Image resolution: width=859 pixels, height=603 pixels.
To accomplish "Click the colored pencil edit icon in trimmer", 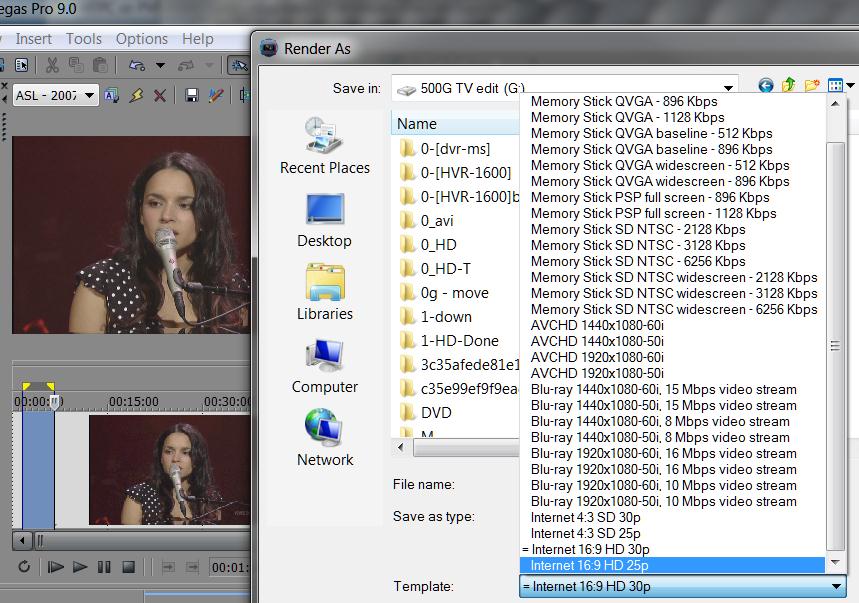I will pos(216,96).
